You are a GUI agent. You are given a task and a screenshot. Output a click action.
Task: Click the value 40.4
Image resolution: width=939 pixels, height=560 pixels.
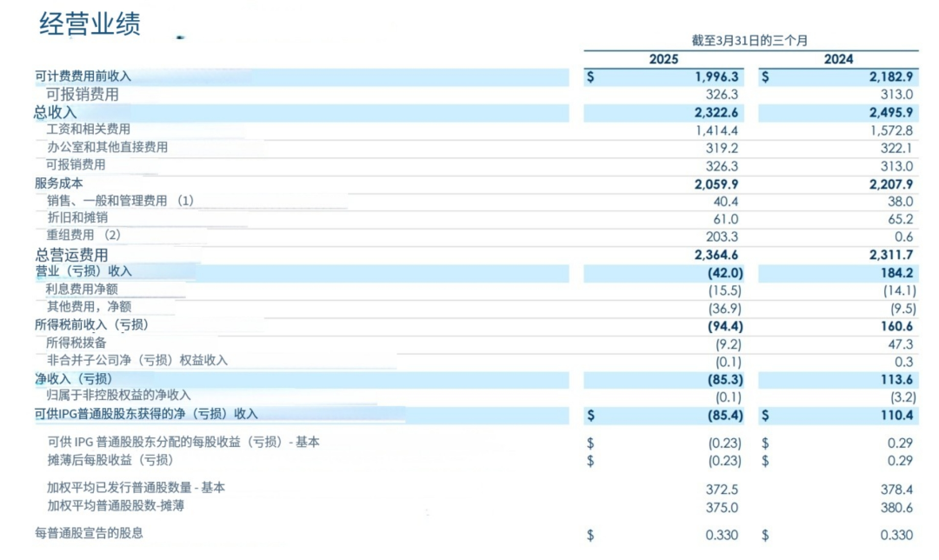tap(726, 202)
